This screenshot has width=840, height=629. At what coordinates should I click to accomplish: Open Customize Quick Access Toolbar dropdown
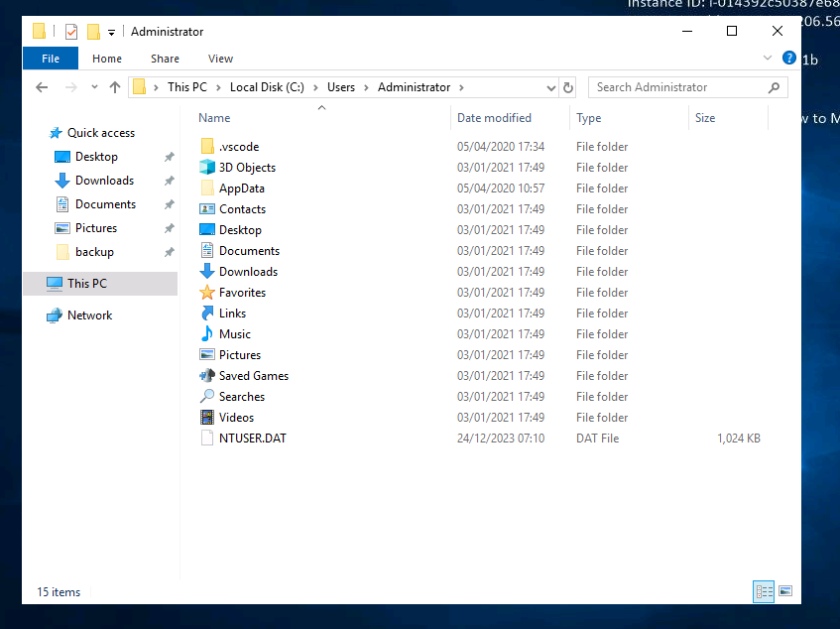click(x=111, y=32)
